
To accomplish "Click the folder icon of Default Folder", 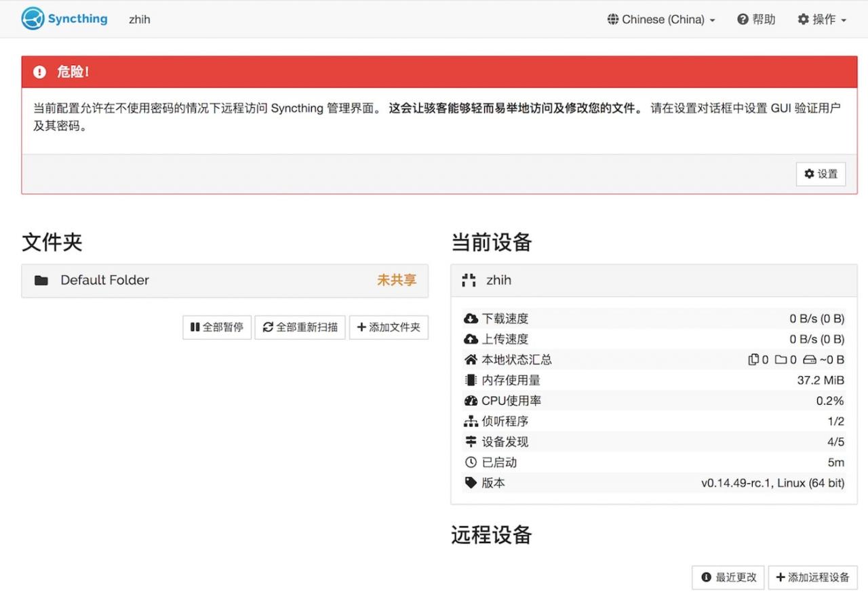I will point(41,280).
